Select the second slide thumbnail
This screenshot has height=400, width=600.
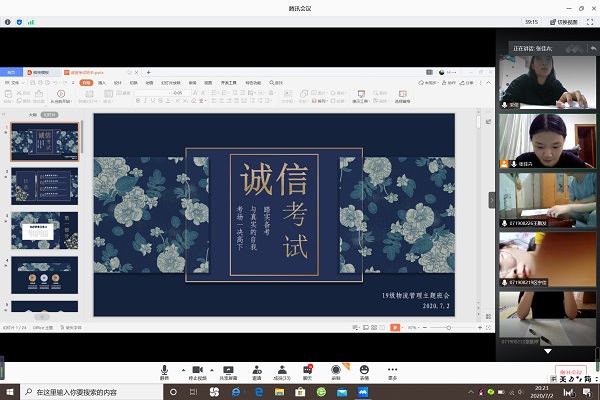pos(45,184)
